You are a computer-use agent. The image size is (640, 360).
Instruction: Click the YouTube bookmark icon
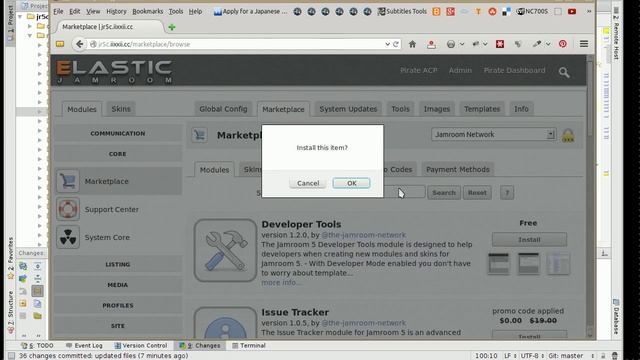click(572, 11)
